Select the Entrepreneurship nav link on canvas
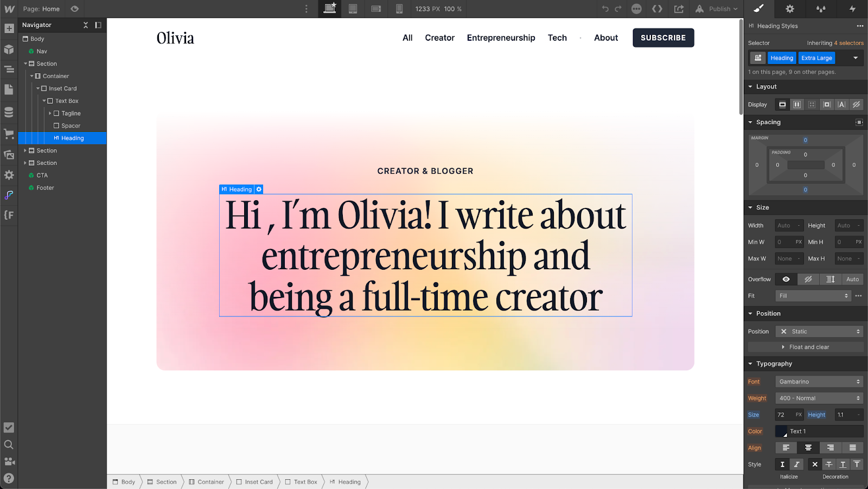868x489 pixels. [501, 37]
